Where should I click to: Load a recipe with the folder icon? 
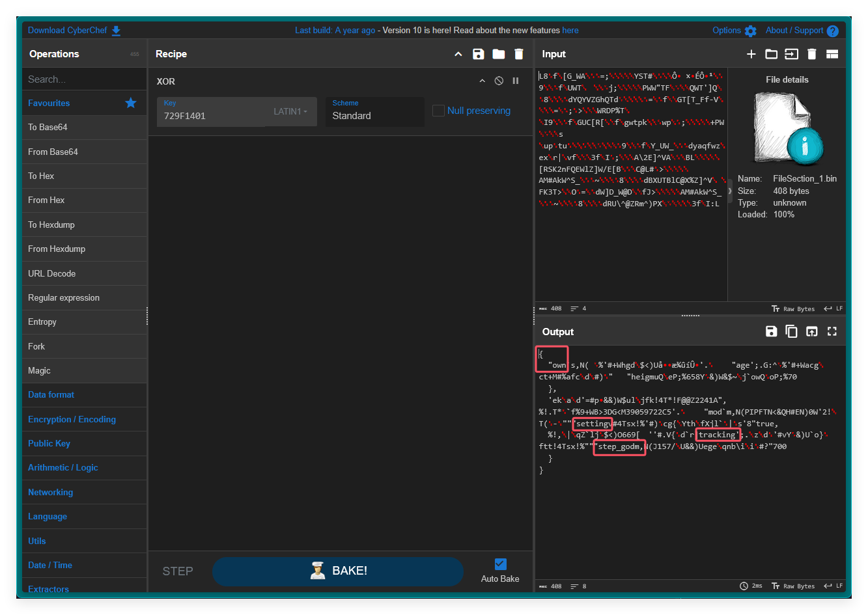click(499, 54)
